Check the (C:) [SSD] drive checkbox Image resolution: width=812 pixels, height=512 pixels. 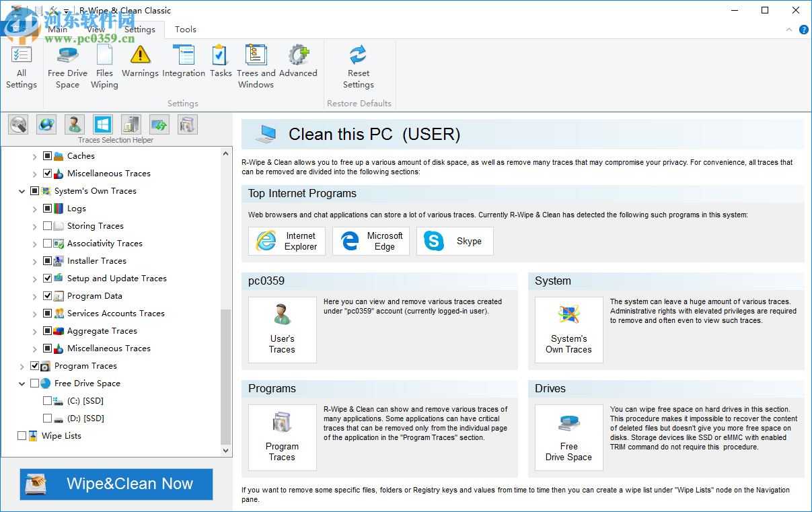pos(48,401)
